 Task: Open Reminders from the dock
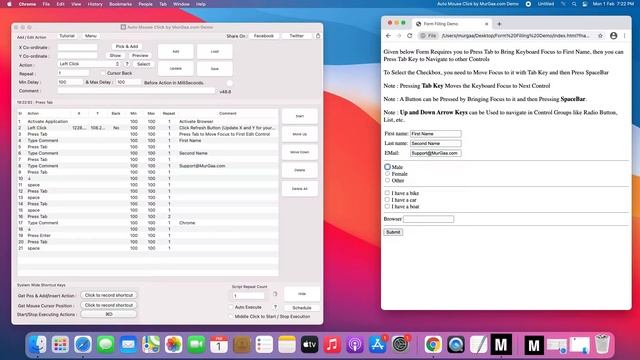264,344
